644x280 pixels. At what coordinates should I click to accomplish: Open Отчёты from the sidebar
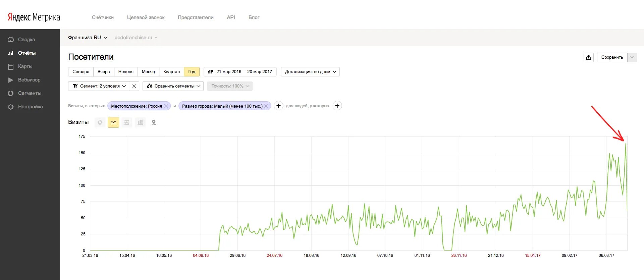(27, 53)
